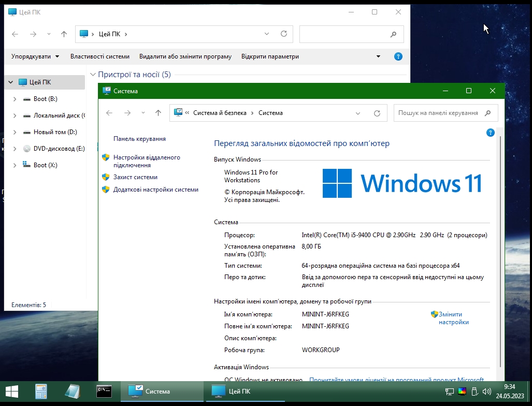Click Видалити або змінити програму
This screenshot has width=532, height=406.
[x=185, y=56]
